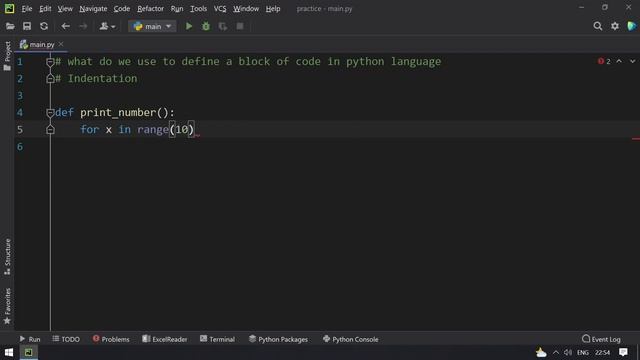
Task: Open the Python Console tool window
Action: click(350, 339)
